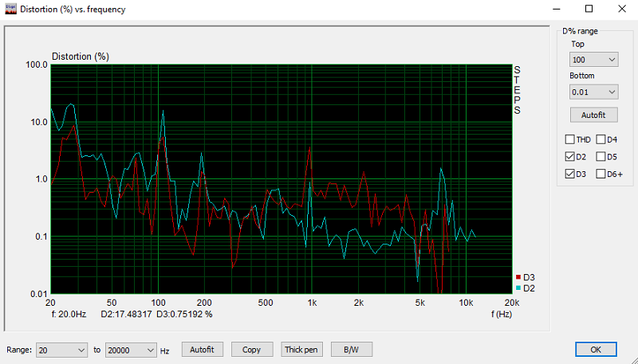Click the D2:17.48317 cursor readout
638x364 pixels.
(126, 315)
